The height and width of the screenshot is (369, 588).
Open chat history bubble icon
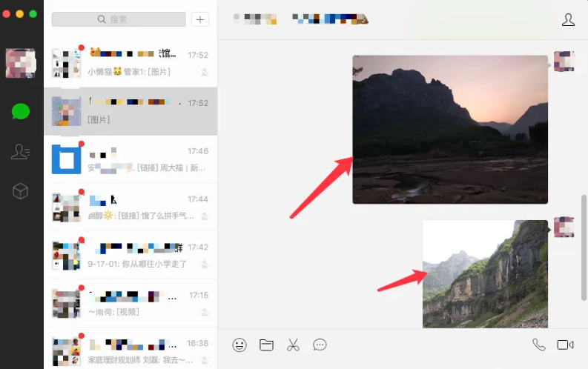click(x=320, y=345)
